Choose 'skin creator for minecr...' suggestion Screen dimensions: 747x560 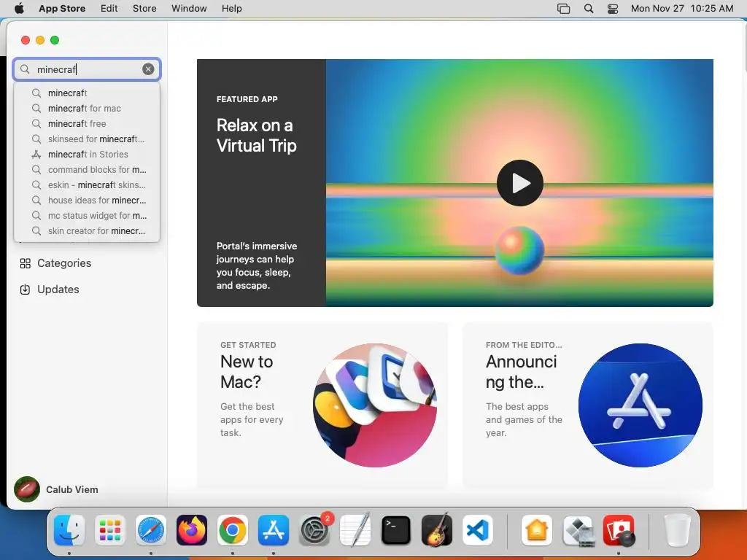click(x=87, y=231)
